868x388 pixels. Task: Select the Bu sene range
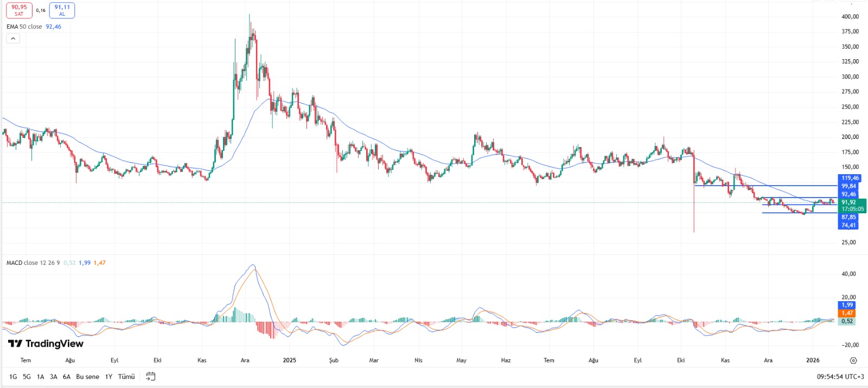tap(87, 377)
